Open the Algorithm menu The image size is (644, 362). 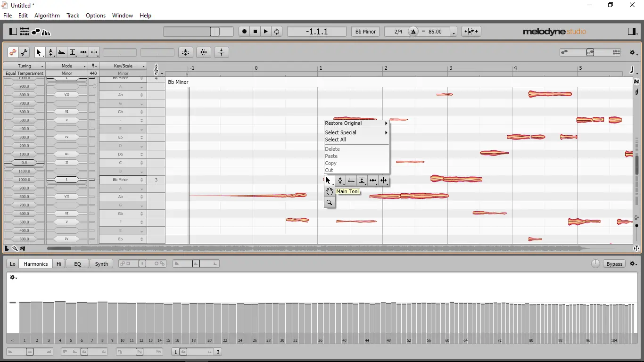tap(47, 16)
